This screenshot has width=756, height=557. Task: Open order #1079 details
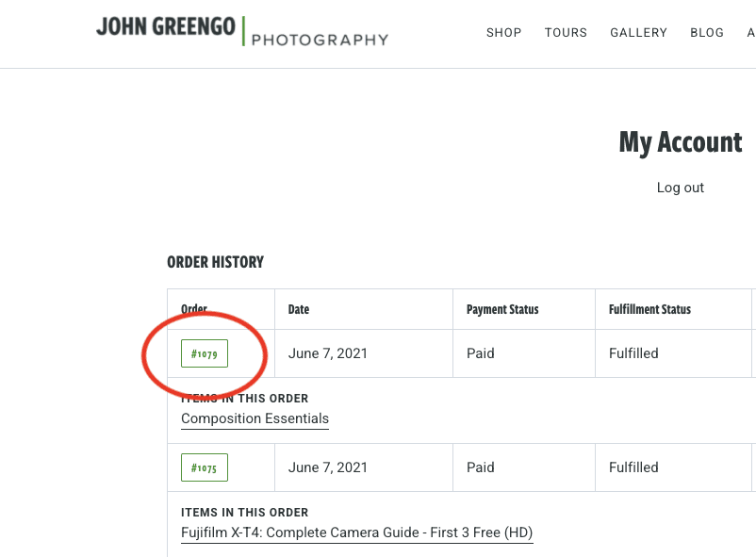[205, 353]
